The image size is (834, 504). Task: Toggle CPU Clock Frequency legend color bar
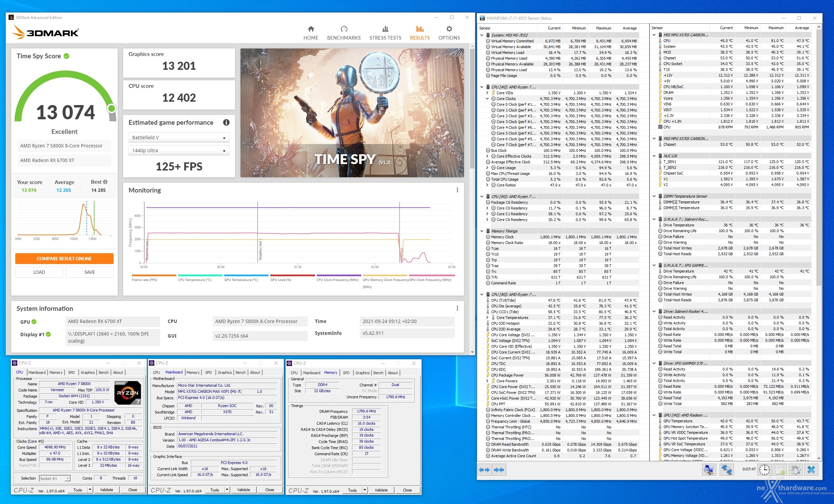point(339,275)
